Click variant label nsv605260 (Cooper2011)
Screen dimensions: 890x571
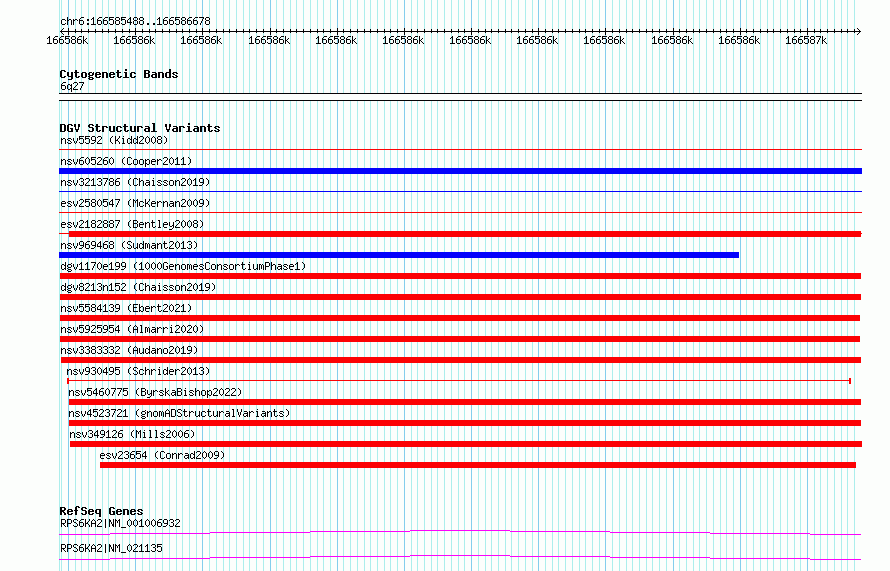coord(126,161)
